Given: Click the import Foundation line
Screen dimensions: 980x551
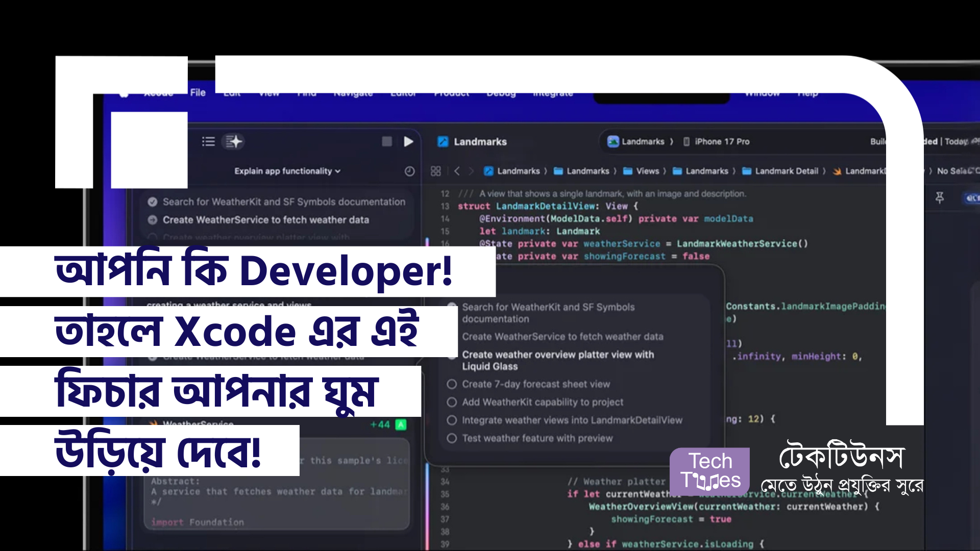Looking at the screenshot, I should (x=198, y=522).
